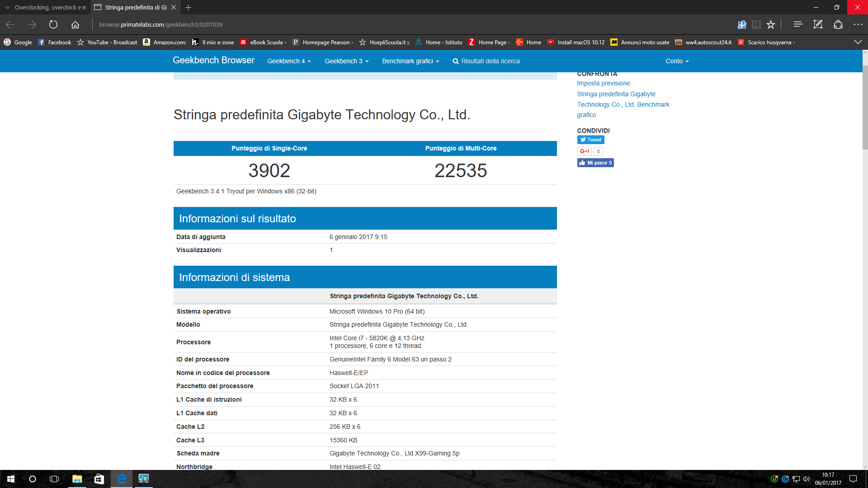Click the translator extension icon
868x488 pixels.
(x=742, y=25)
